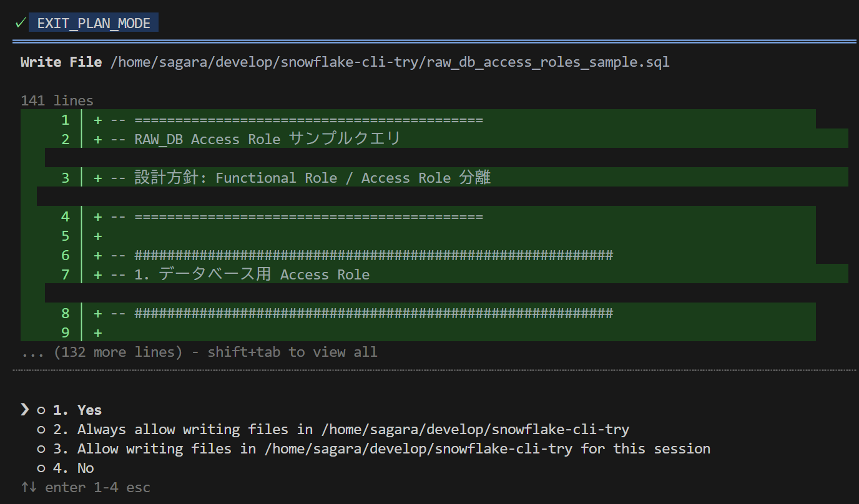Select radio for allow writing this session
The image size is (859, 504).
coord(41,449)
